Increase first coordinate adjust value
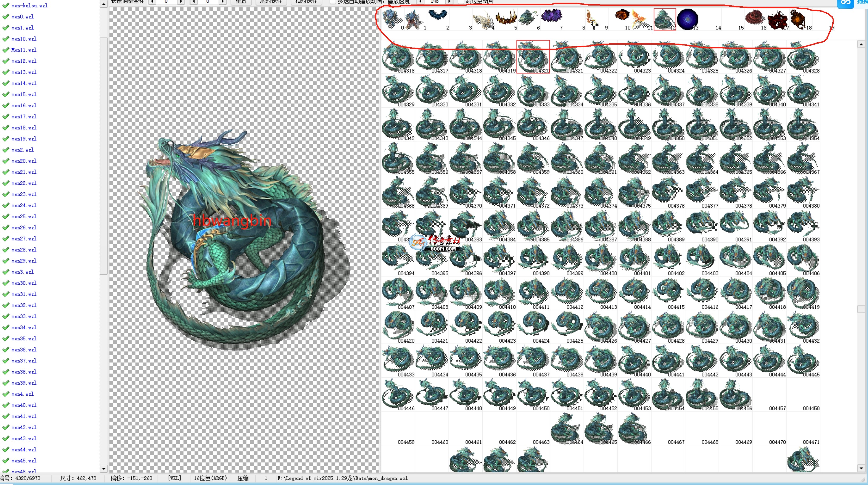This screenshot has height=485, width=868. [181, 2]
